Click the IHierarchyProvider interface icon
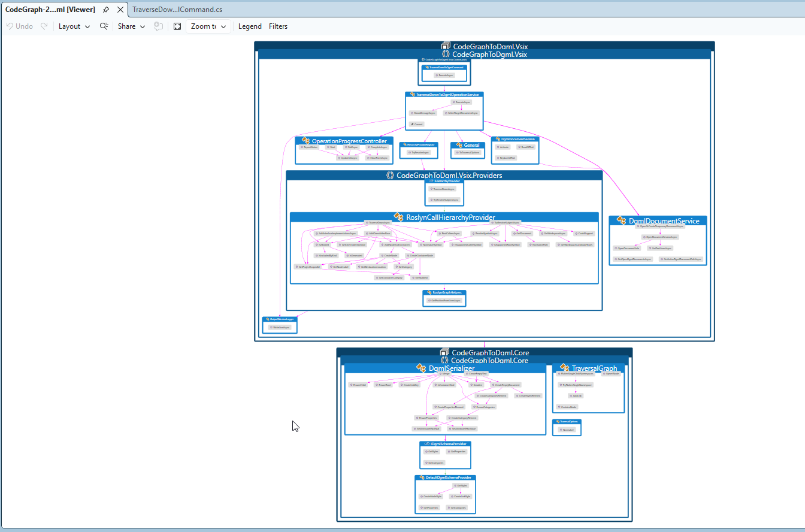 point(432,180)
